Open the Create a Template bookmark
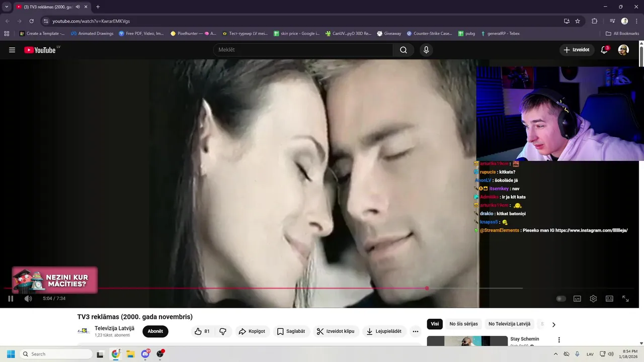Viewport: 644px width, 362px height. (42, 34)
